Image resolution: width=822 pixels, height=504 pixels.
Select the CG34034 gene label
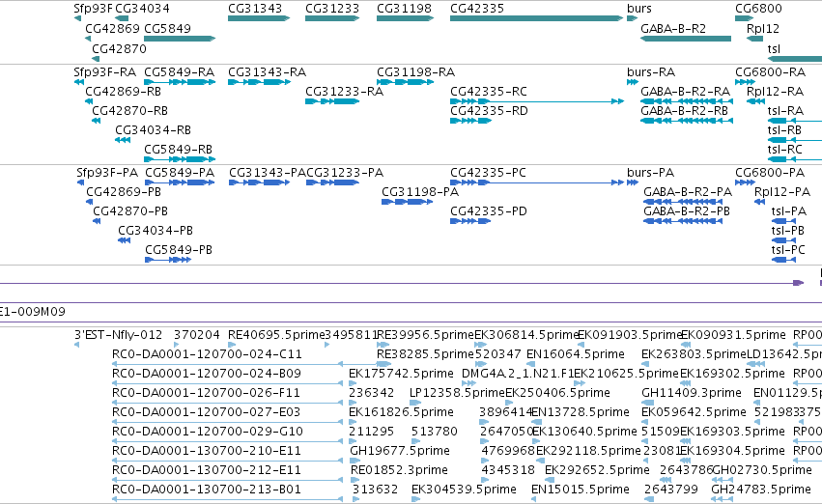(x=142, y=9)
